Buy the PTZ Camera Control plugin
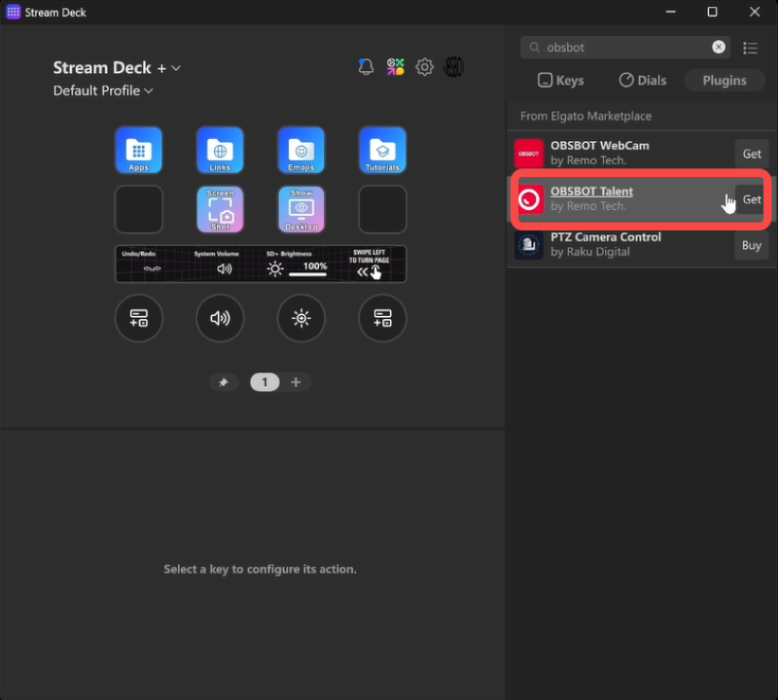Screen dimensions: 778x700 pyautogui.click(x=752, y=245)
